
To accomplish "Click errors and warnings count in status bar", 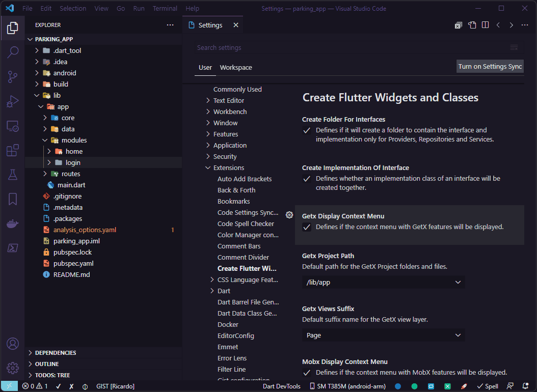I will point(35,386).
